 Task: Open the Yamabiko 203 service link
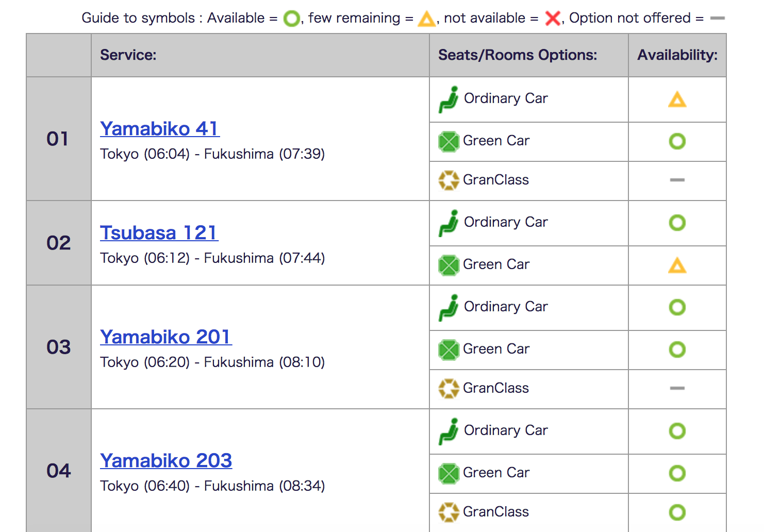pos(165,461)
